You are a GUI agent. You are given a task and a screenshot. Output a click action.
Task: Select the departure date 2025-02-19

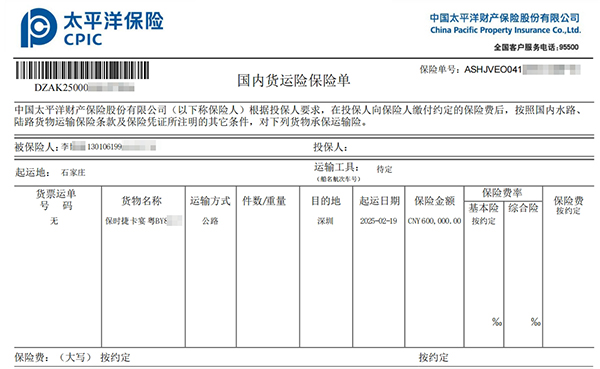pos(378,221)
